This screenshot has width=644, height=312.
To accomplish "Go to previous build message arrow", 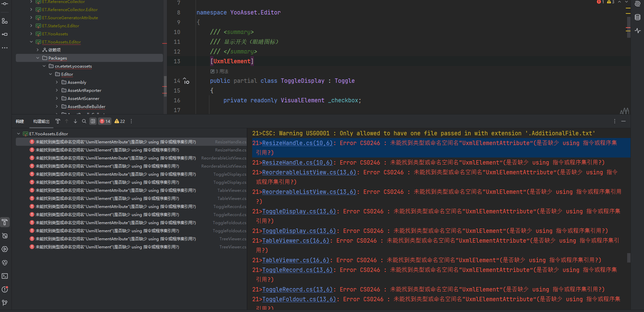I will [67, 121].
